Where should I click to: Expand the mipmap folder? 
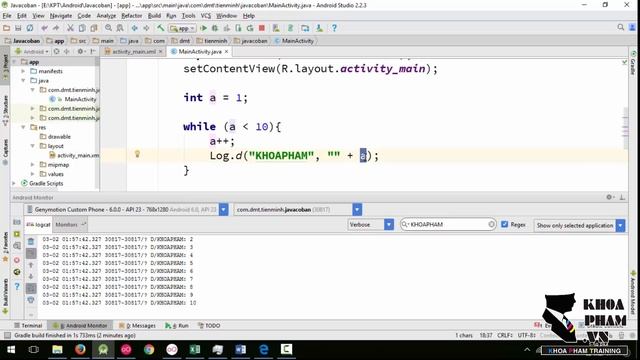(x=33, y=164)
